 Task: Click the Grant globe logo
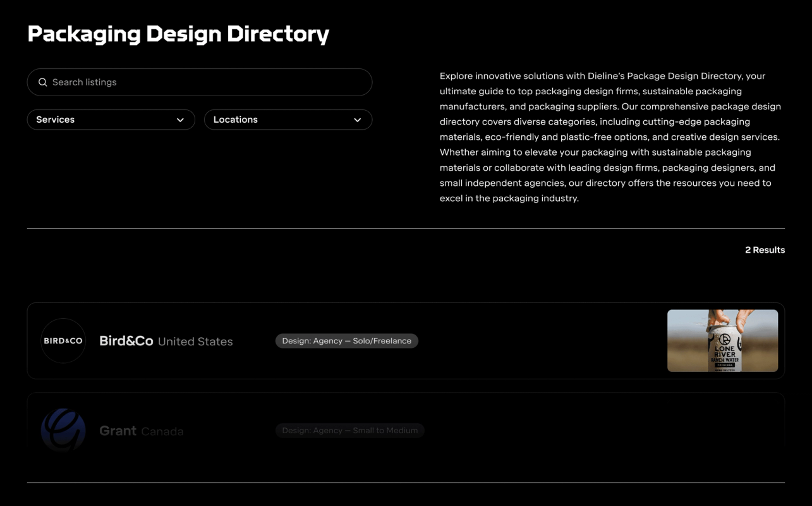tap(63, 430)
